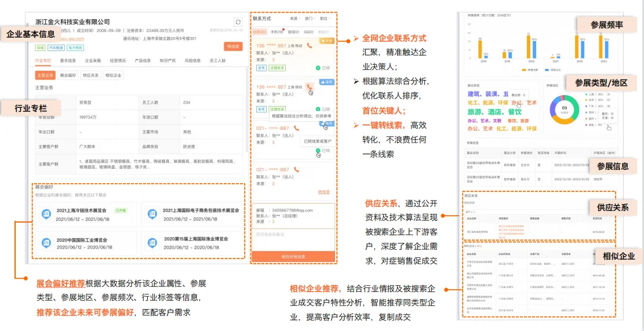This screenshot has width=644, height=331.
Task: Click the 2021上海冷链技术展览会 exhibition title
Action: 81,210
